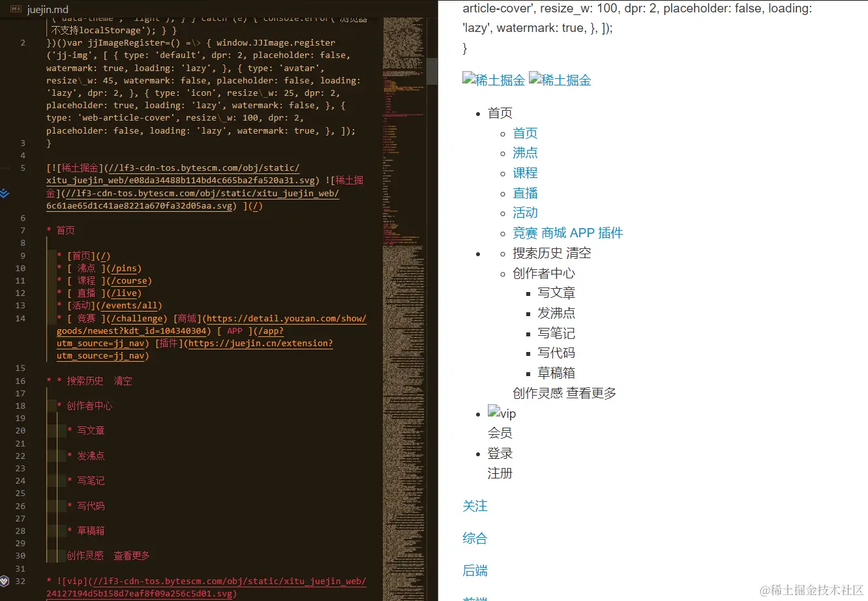Click 搜索历史 清空 text in preview
The image size is (868, 601).
(552, 253)
